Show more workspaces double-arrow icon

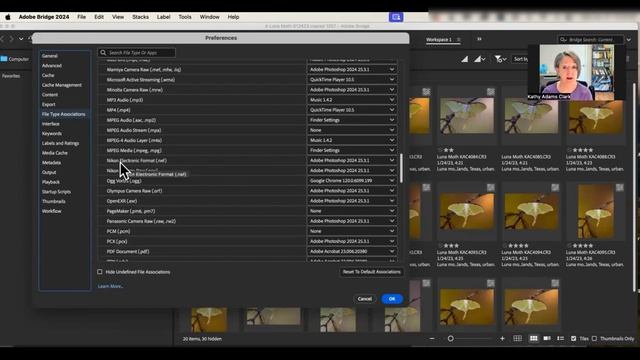479,39
